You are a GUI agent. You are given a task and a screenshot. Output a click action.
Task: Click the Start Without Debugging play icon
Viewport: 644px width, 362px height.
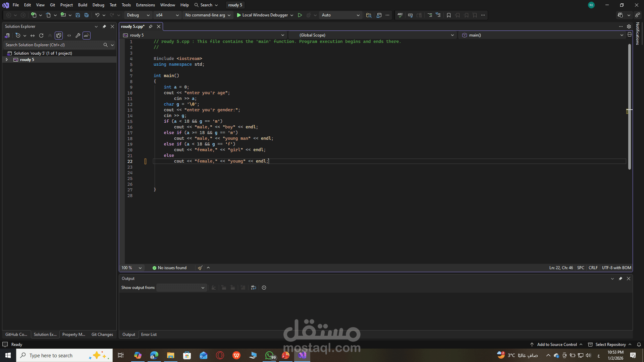coord(300,15)
